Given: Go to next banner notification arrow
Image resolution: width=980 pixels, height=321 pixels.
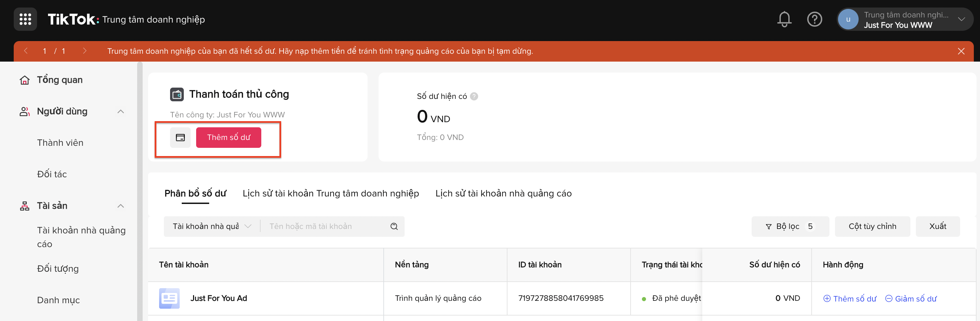Looking at the screenshot, I should coord(84,51).
